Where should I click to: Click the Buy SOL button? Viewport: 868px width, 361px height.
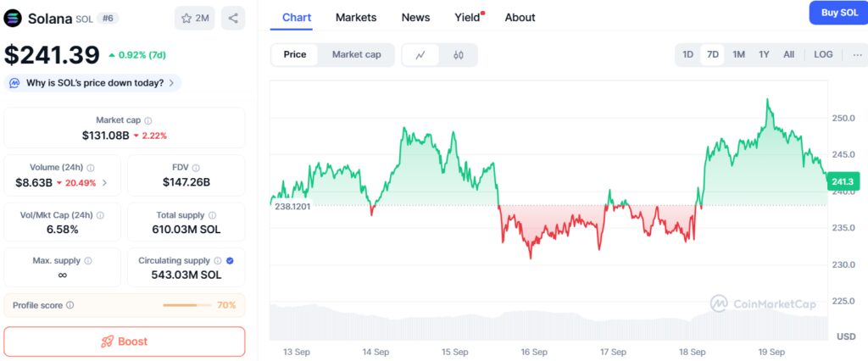(837, 12)
